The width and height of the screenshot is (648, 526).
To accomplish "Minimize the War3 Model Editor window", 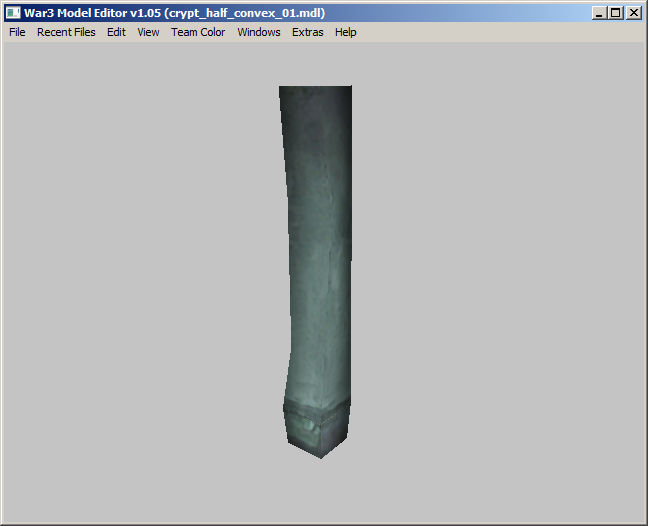I will coord(599,13).
